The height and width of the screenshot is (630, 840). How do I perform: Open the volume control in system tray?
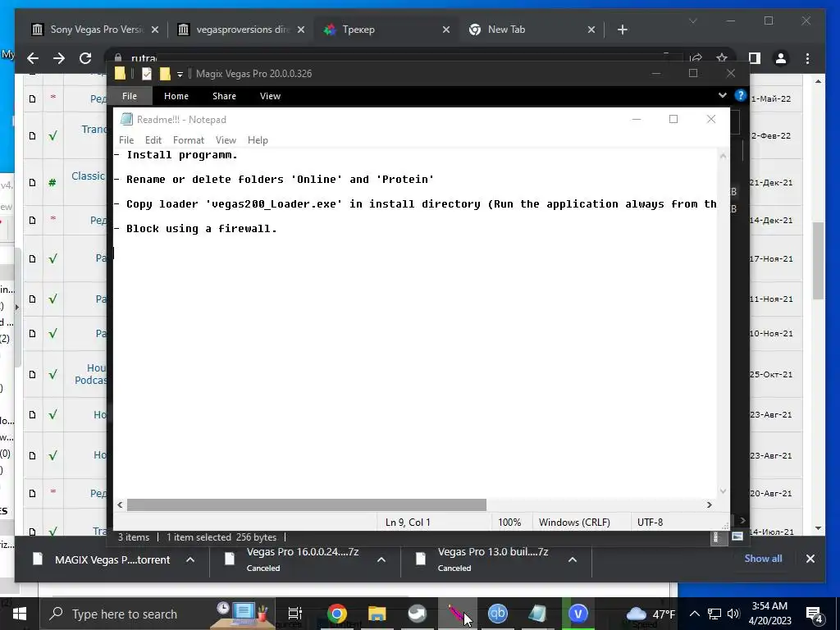pyautogui.click(x=733, y=614)
